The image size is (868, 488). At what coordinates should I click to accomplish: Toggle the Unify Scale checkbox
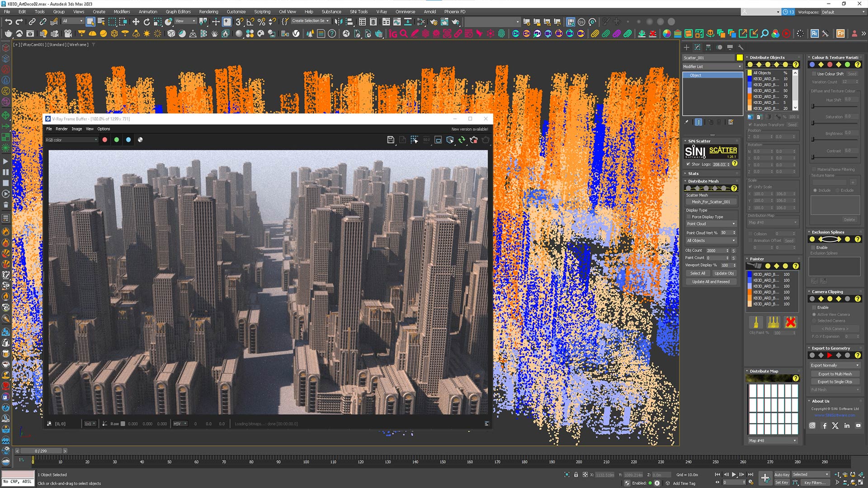coord(750,187)
